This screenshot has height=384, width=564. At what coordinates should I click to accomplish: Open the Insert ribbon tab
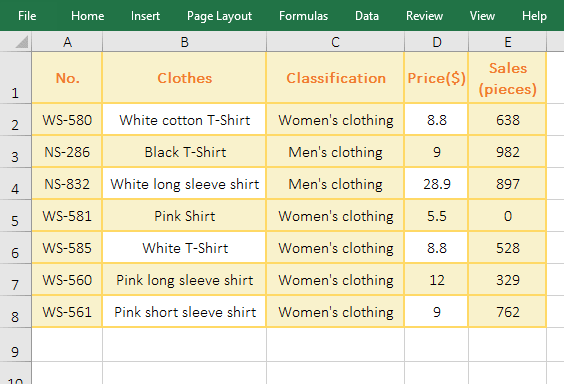(145, 16)
